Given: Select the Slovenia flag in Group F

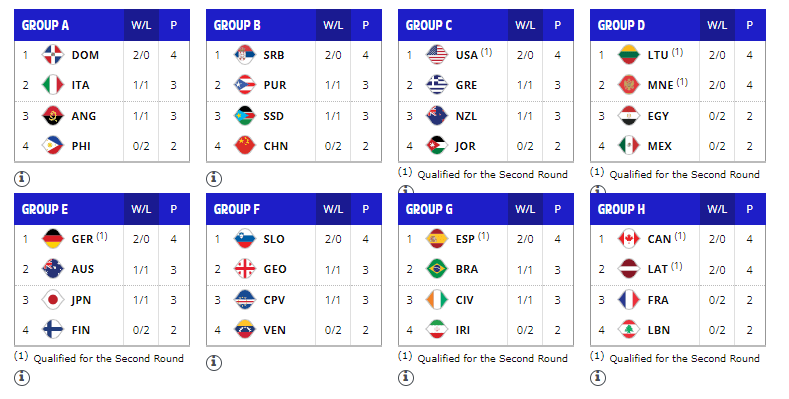Looking at the screenshot, I should pyautogui.click(x=245, y=239).
